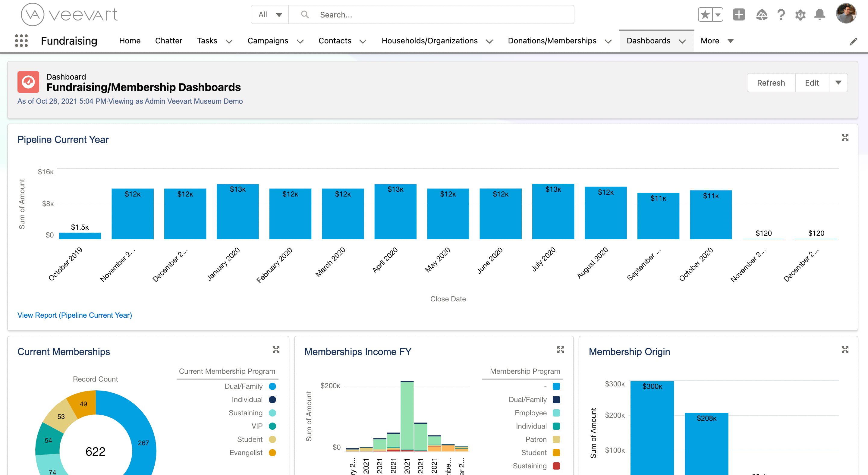Screen dimensions: 868x475
Task: Open the Setup gear icon
Action: click(x=800, y=15)
